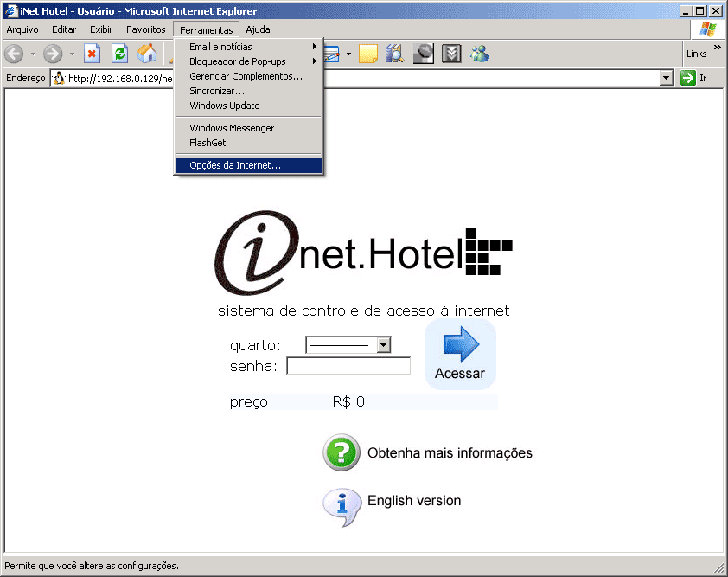Open the Arquivo menu
Viewport: 728px width, 577px height.
(x=22, y=29)
